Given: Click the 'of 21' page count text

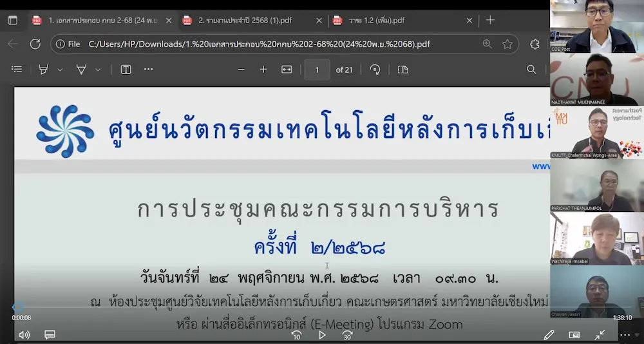Looking at the screenshot, I should click(x=344, y=70).
